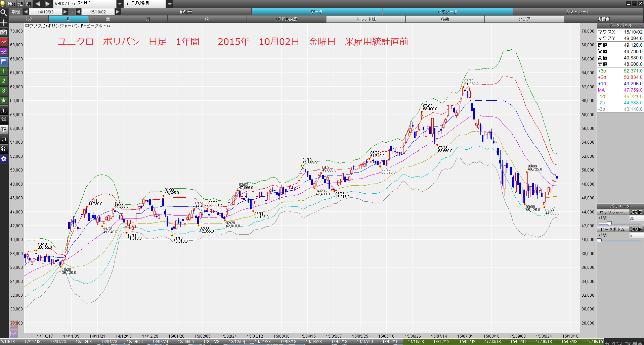Click the 銘 sidebar button

pyautogui.click(x=4, y=149)
